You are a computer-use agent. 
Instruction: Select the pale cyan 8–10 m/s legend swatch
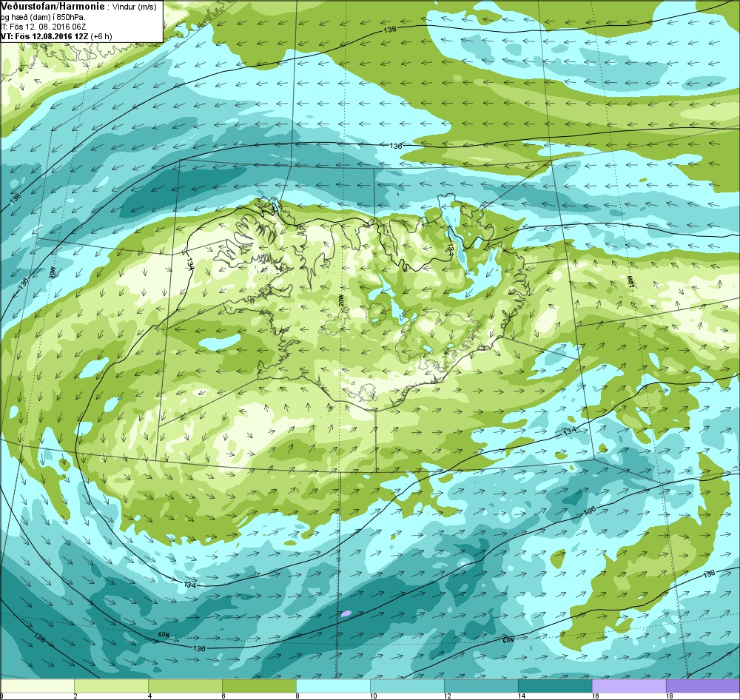333,685
